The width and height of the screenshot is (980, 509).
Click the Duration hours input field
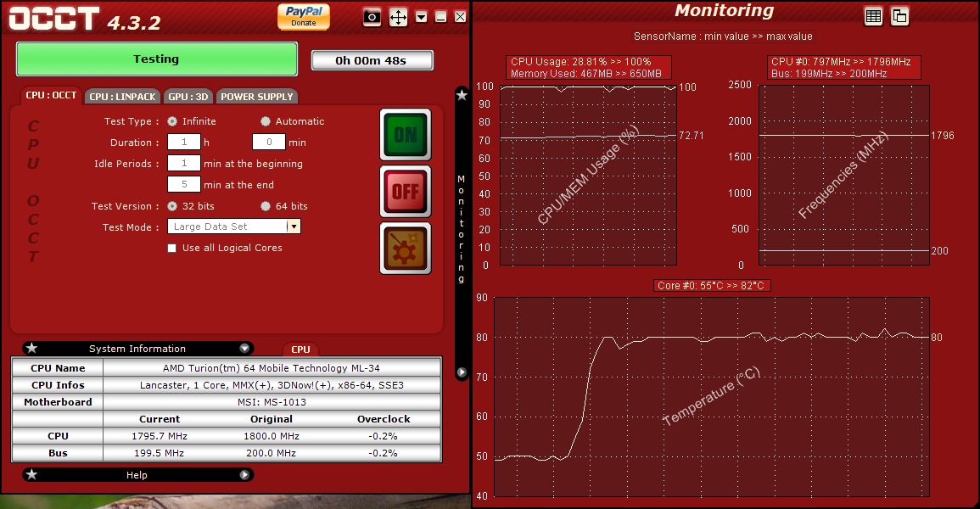tap(184, 143)
